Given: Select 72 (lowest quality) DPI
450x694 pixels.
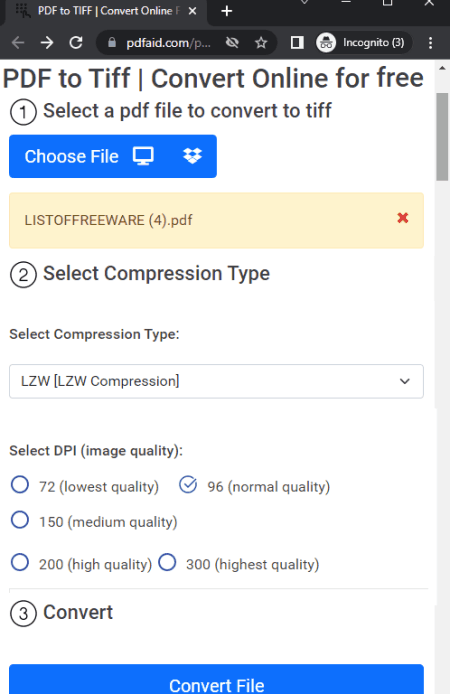Looking at the screenshot, I should coord(20,484).
